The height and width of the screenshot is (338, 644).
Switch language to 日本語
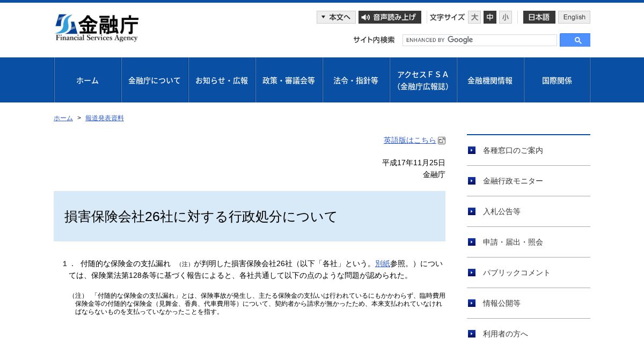click(539, 17)
